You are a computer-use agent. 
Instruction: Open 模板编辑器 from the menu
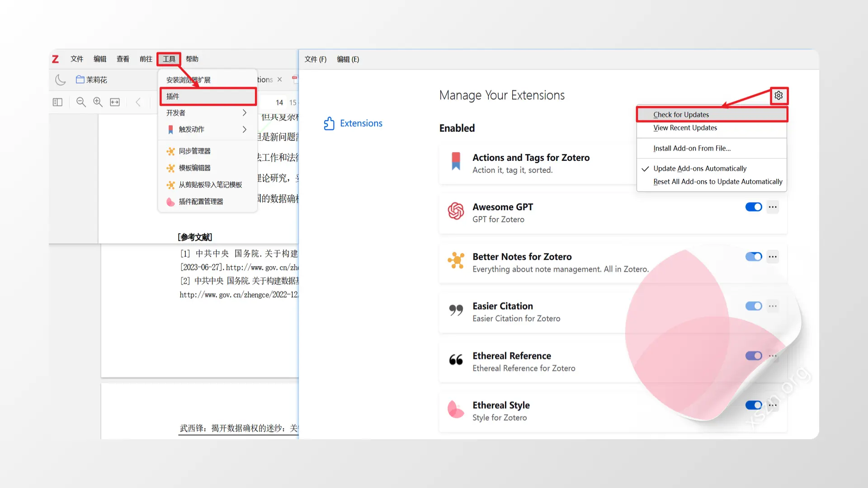[x=208, y=168]
